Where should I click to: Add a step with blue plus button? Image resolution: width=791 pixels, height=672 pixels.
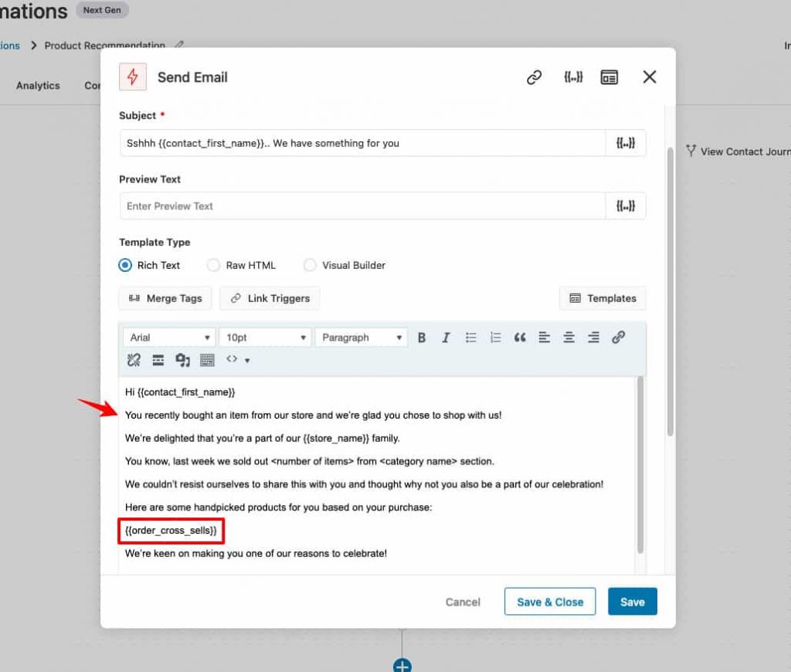[x=402, y=666]
